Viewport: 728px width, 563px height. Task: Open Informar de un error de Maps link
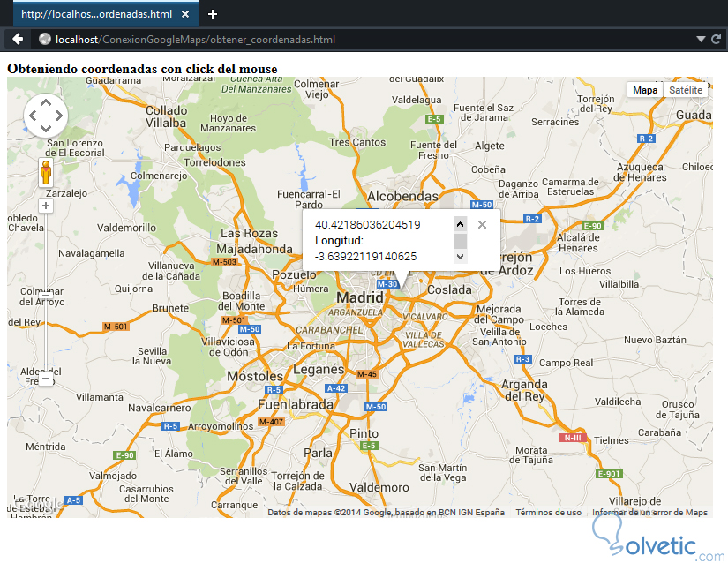coord(649,513)
